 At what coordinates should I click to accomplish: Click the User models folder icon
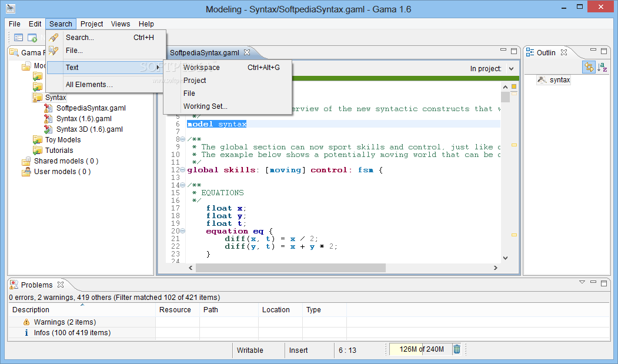click(26, 172)
